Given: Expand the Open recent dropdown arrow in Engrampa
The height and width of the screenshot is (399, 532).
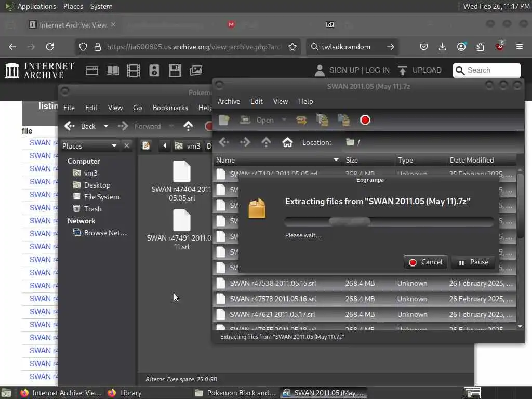Looking at the screenshot, I should 284,120.
